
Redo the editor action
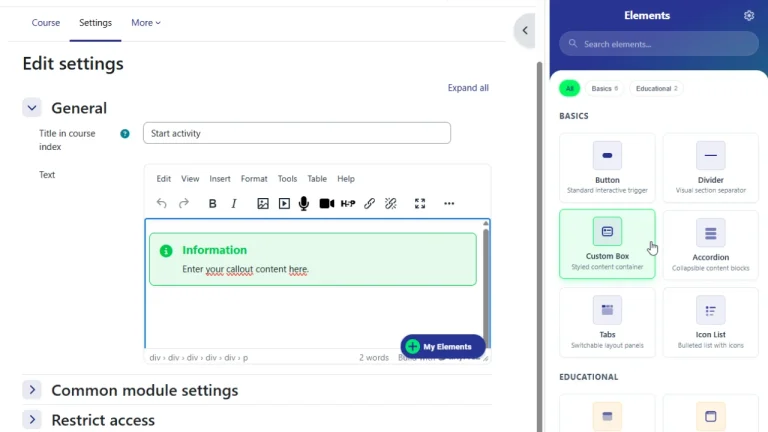click(x=184, y=203)
